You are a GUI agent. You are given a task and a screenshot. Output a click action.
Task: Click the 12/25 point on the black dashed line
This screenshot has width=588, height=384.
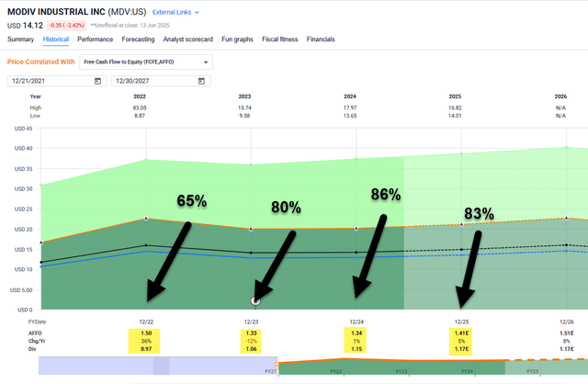click(461, 249)
